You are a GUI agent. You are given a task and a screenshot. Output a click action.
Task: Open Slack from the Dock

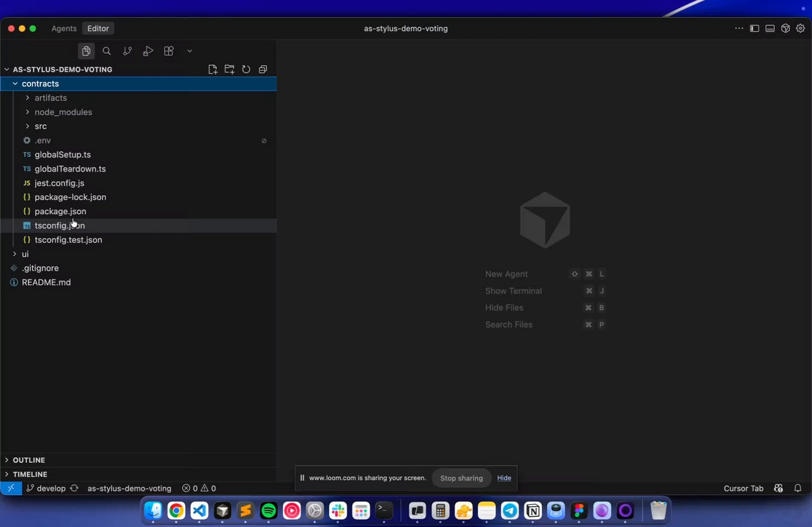click(338, 510)
